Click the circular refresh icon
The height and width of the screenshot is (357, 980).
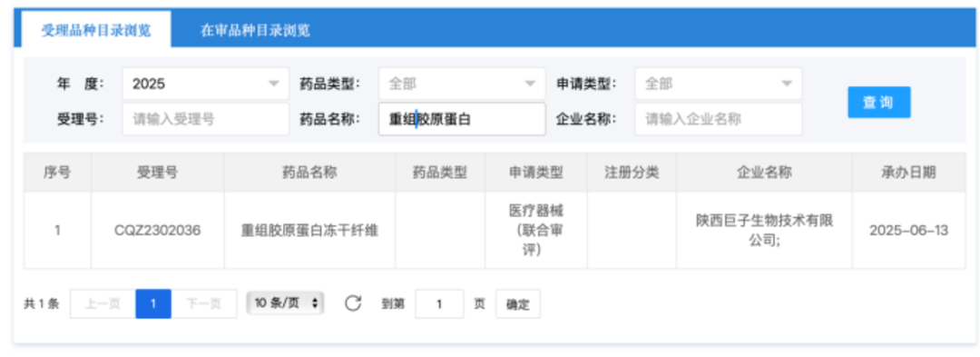(x=353, y=303)
